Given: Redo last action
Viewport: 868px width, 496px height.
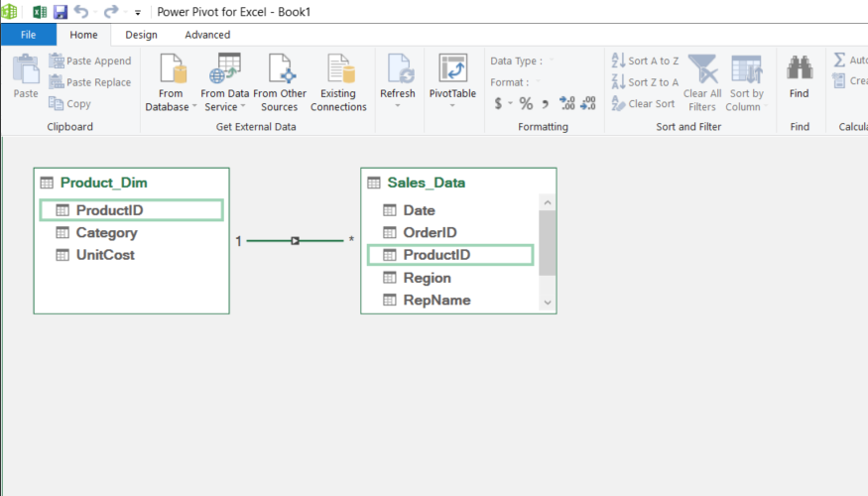Looking at the screenshot, I should coord(111,12).
